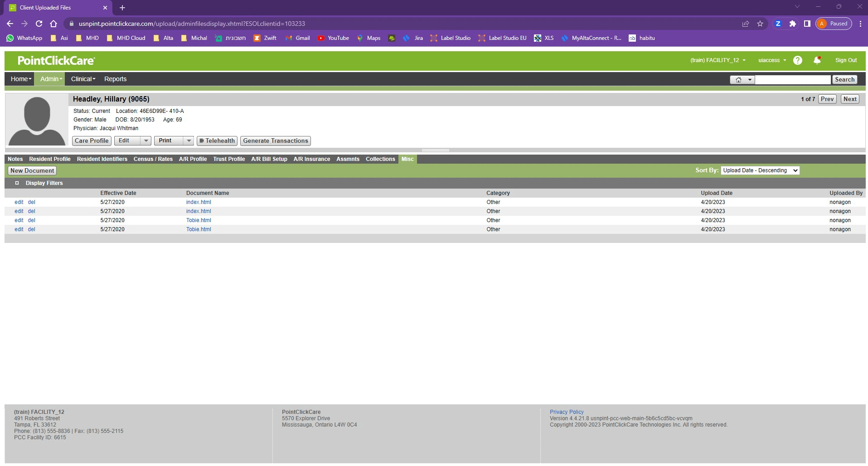Image resolution: width=868 pixels, height=466 pixels.
Task: Open the Sort By dropdown
Action: pyautogui.click(x=760, y=170)
